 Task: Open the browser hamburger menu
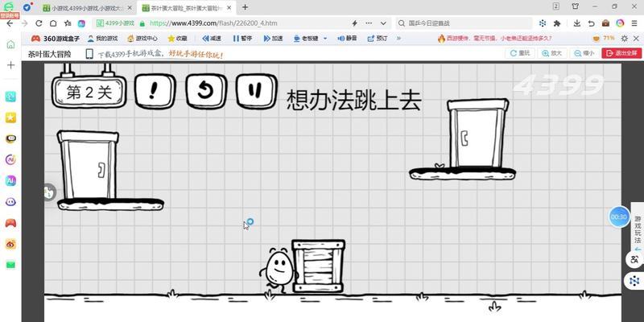(x=634, y=23)
